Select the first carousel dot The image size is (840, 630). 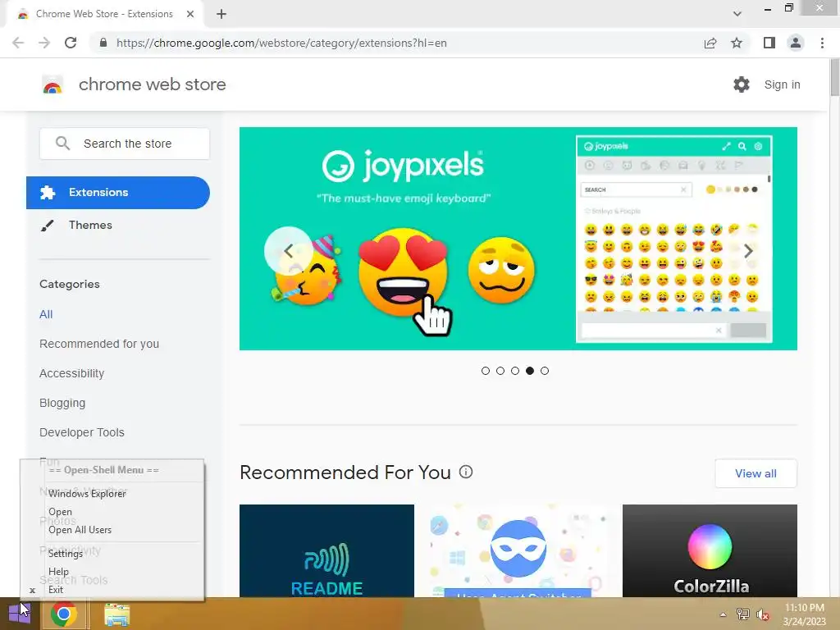[x=486, y=371]
